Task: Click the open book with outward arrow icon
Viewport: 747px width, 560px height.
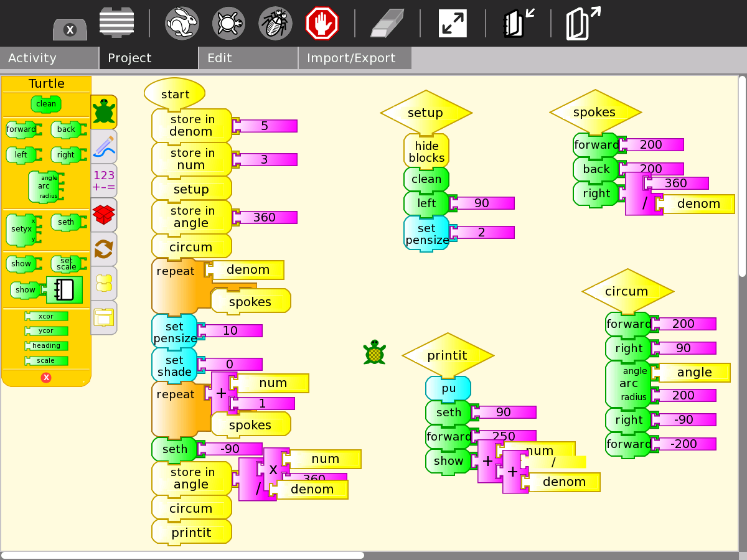Action: pyautogui.click(x=583, y=24)
